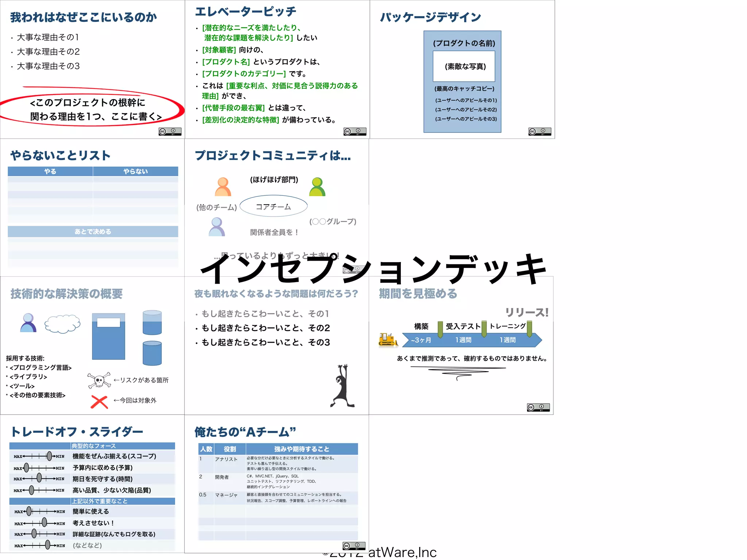The image size is (747, 560).
Task: Click the 大事な理由その1 bullet
Action: (x=48, y=37)
